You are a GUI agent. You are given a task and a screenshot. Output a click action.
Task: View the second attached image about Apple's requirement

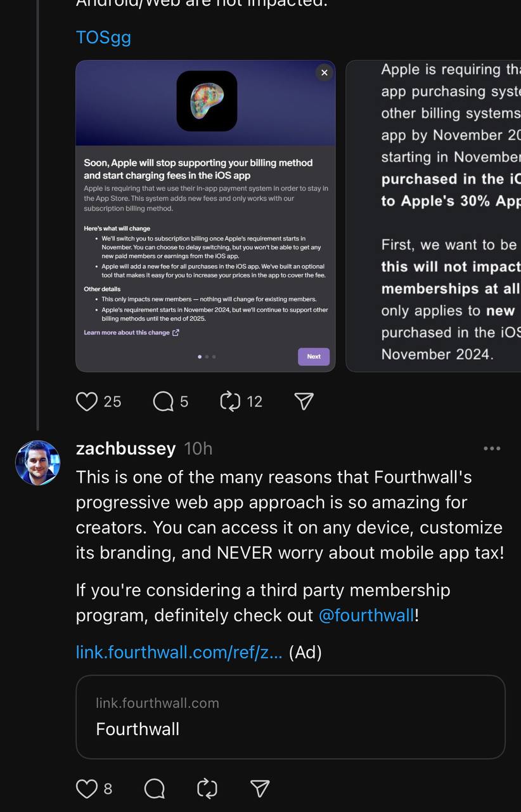437,216
